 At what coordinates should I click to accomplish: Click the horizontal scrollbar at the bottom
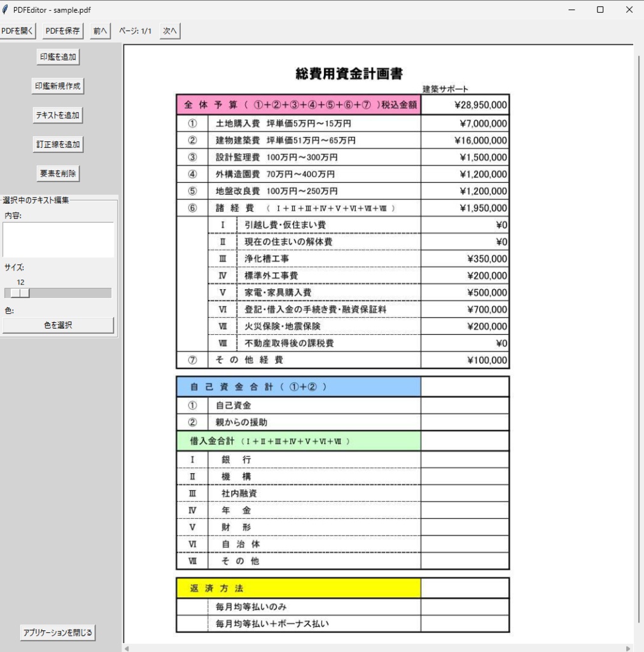(x=382, y=648)
